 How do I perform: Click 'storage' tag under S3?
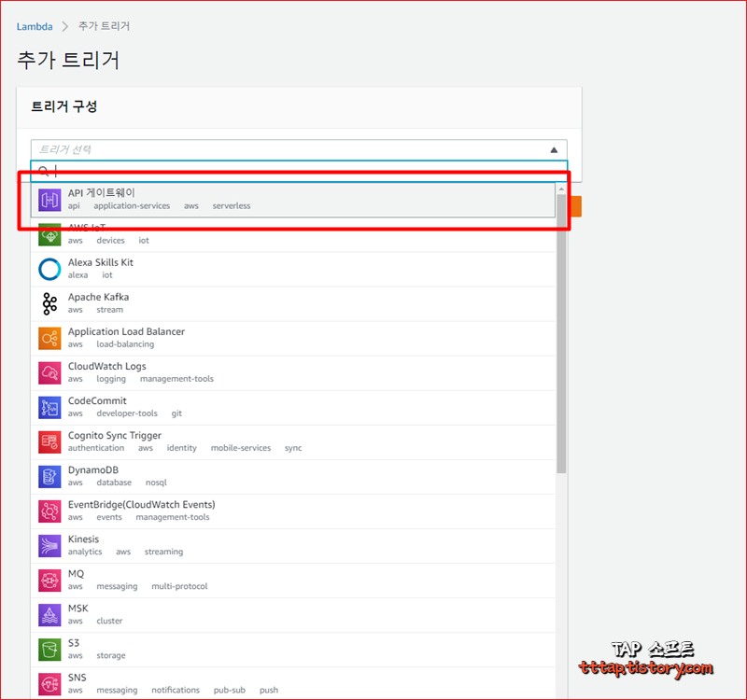pos(111,655)
